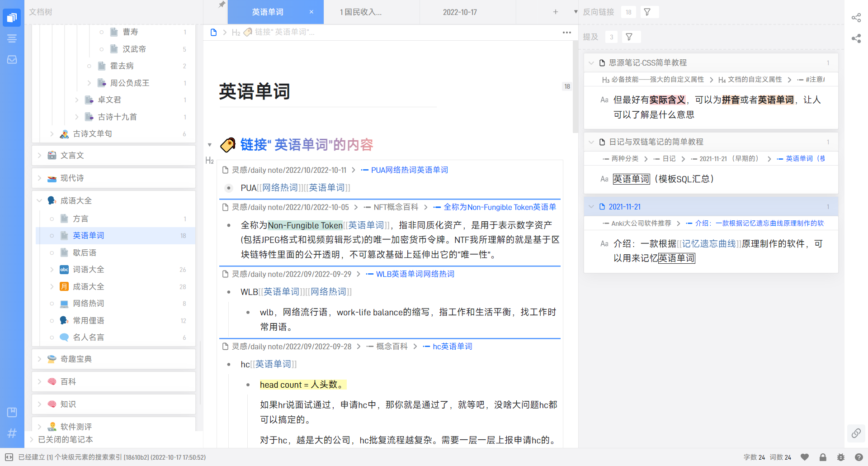
Task: Open the outline panel icon
Action: pos(12,39)
